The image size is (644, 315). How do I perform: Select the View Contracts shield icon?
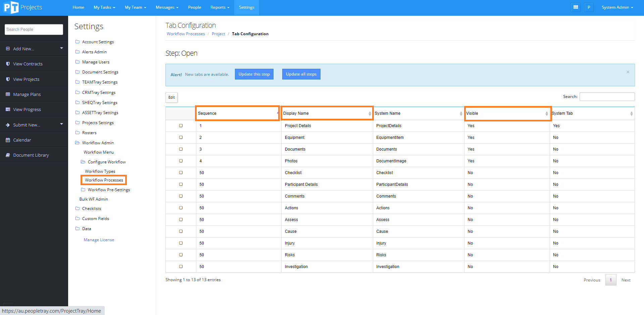[8, 64]
